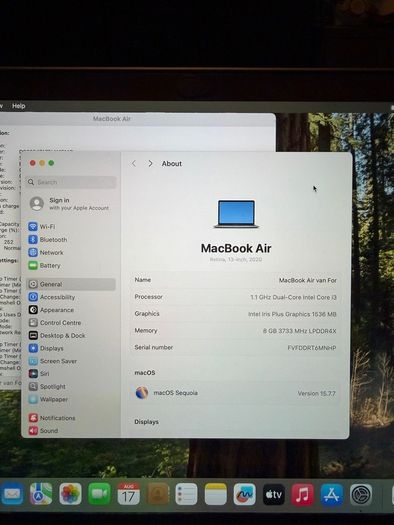This screenshot has height=525, width=394.
Task: Open System Settings from the Dock
Action: (361, 494)
